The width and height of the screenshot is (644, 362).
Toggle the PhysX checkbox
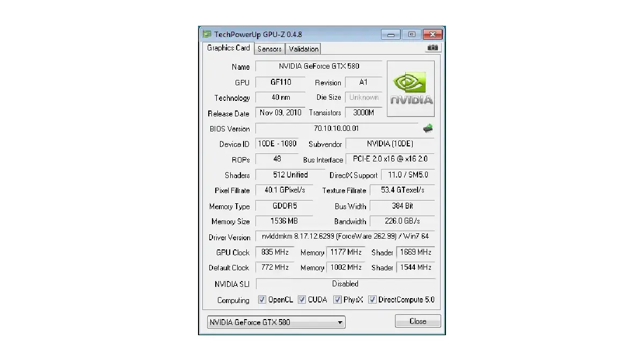(338, 300)
